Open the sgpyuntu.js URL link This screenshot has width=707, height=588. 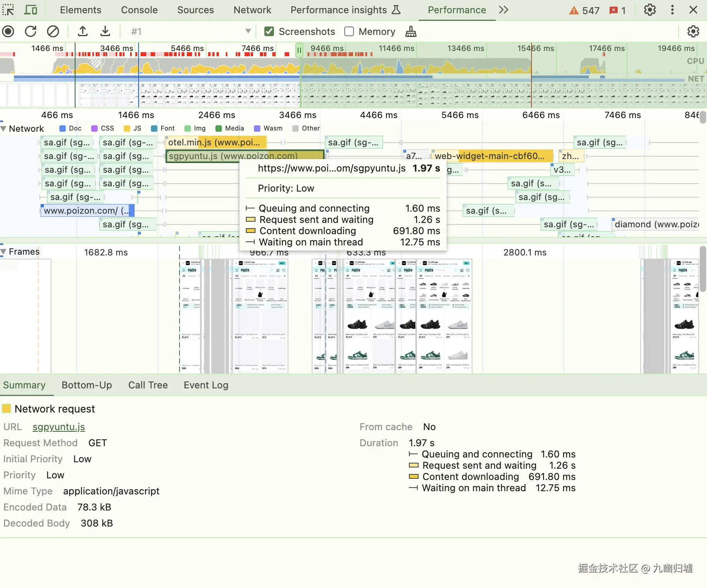click(x=59, y=427)
